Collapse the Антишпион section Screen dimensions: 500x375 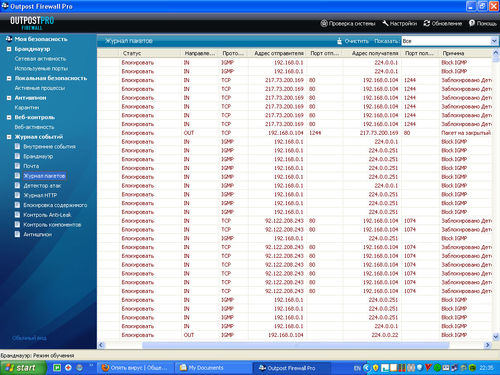tap(9, 98)
